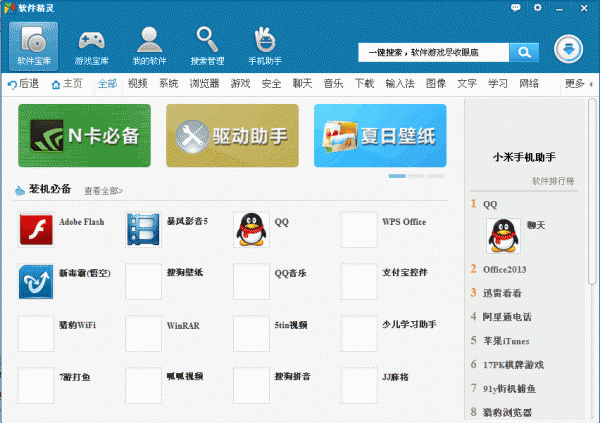Open the download manager round icon

point(568,49)
